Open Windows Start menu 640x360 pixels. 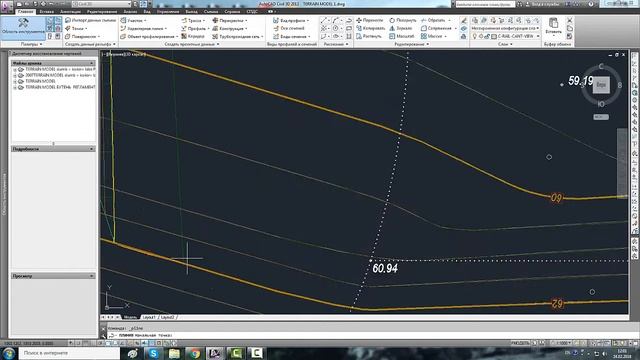coord(8,353)
